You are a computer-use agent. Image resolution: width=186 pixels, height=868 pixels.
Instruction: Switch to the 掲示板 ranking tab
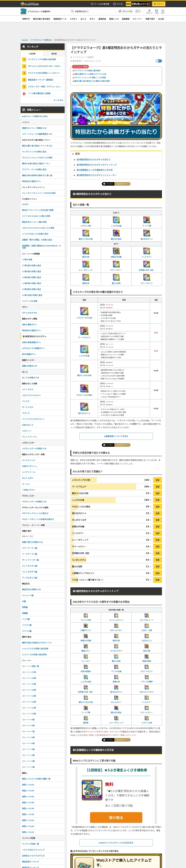coord(54,54)
